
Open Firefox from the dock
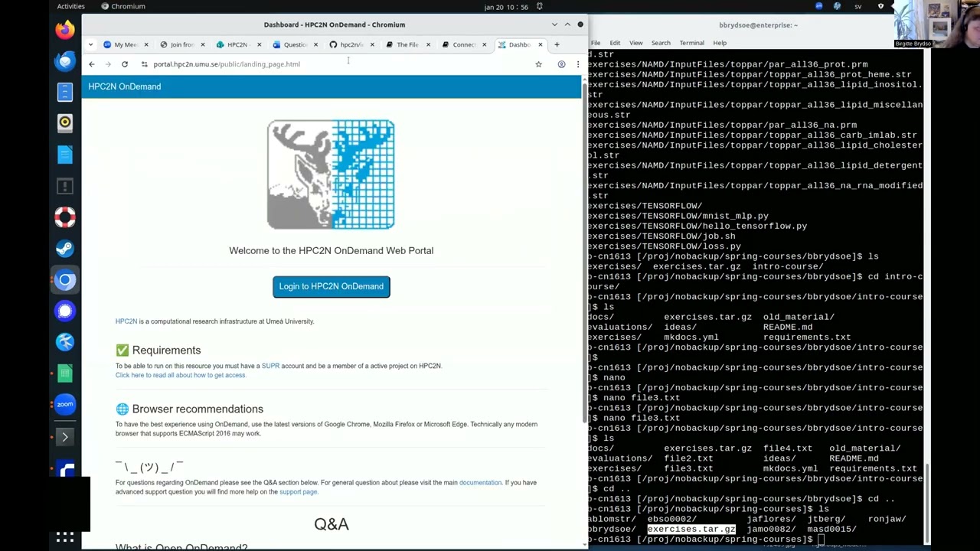(65, 29)
